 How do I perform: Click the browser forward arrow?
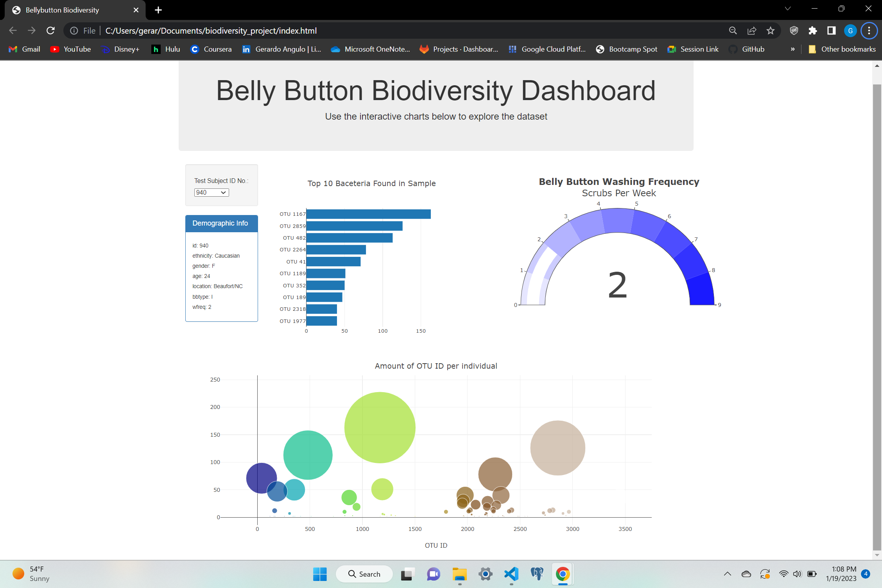[x=32, y=30]
